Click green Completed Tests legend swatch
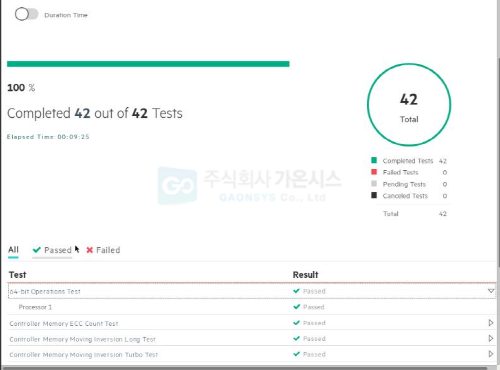 pyautogui.click(x=374, y=160)
